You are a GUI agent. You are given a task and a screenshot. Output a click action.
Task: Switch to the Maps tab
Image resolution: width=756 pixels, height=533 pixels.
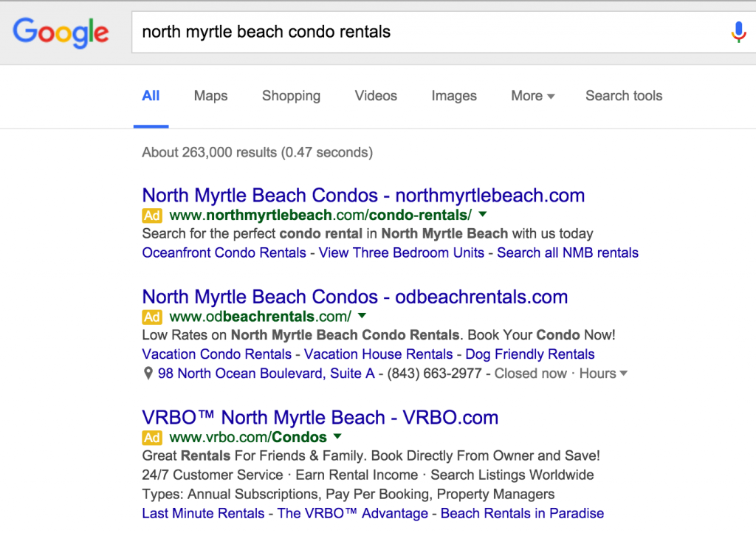[210, 96]
